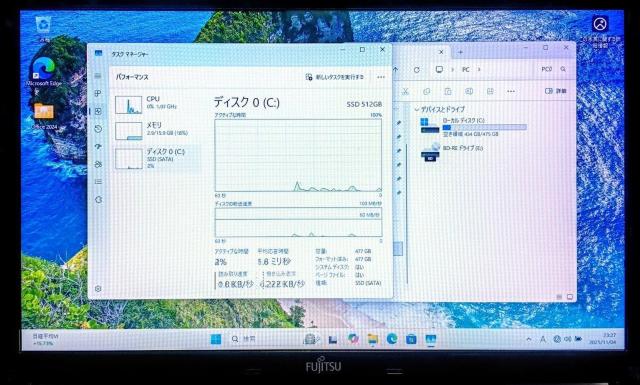The height and width of the screenshot is (385, 640).
Task: Open Startup apps icon in Task Manager
Action: coord(98,147)
